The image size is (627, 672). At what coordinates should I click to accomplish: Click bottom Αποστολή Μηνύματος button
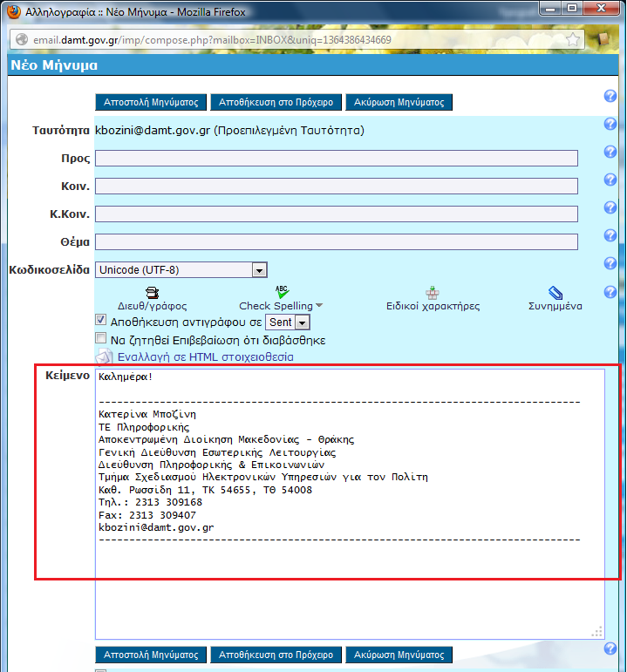click(x=151, y=655)
